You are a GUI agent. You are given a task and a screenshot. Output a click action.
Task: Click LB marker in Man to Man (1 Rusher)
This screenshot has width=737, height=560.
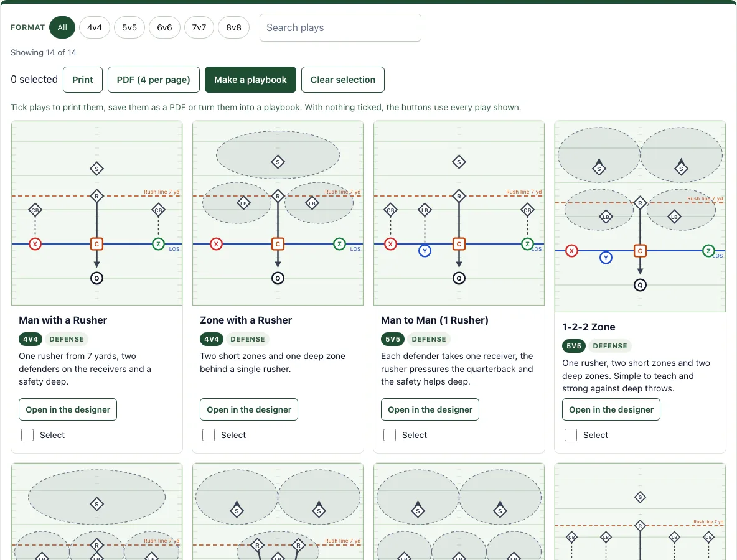[x=425, y=210]
